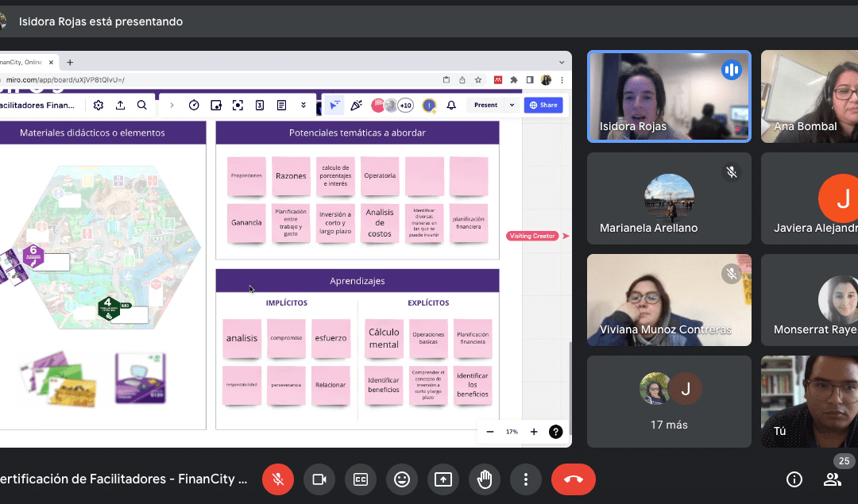Turn on the camera
Viewport: 858px width, 504px height.
tap(319, 479)
